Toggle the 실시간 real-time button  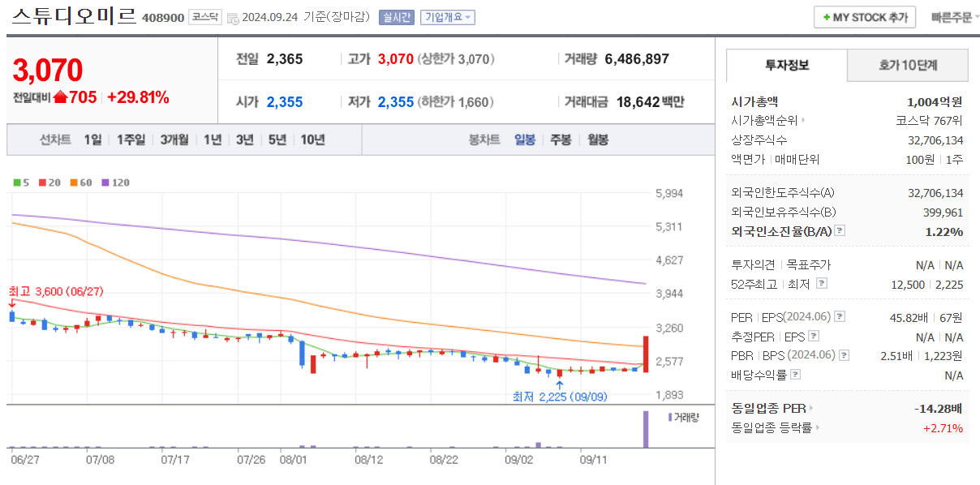point(396,17)
